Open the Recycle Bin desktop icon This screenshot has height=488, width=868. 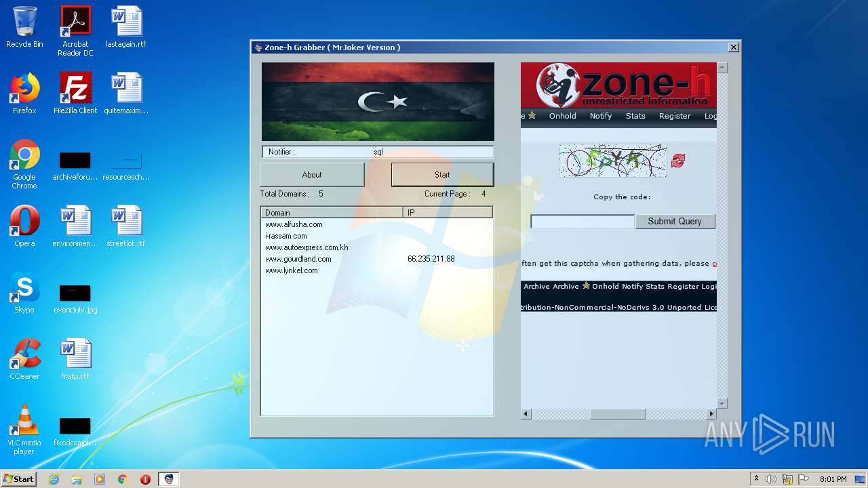pos(24,27)
